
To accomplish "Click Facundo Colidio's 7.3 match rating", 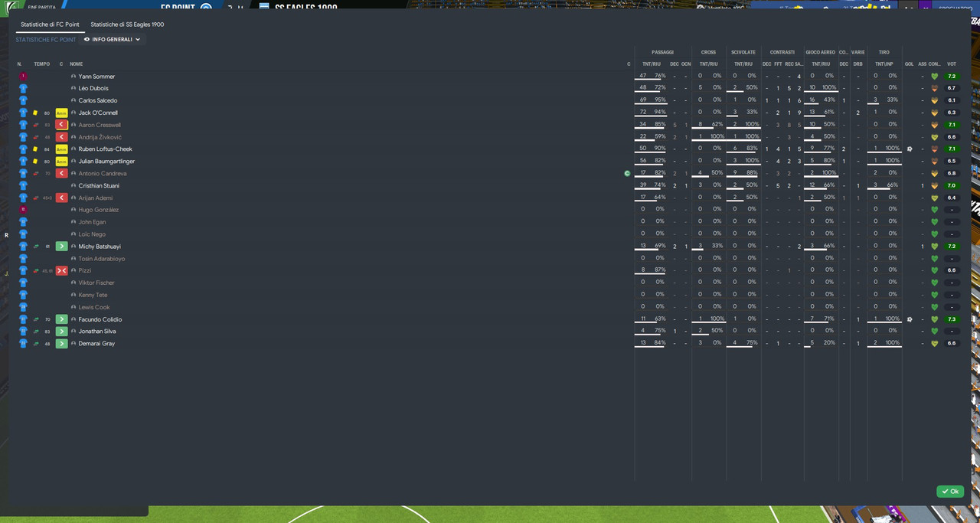I will (x=952, y=319).
